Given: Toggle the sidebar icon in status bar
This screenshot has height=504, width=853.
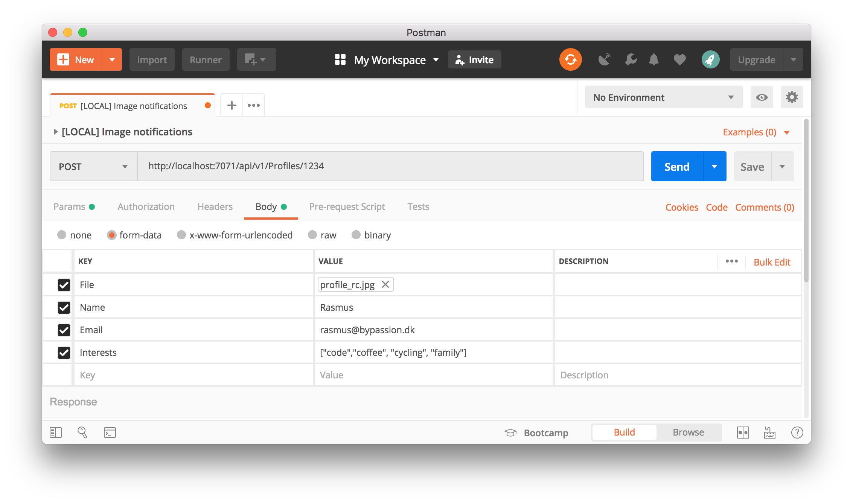Looking at the screenshot, I should (x=56, y=433).
